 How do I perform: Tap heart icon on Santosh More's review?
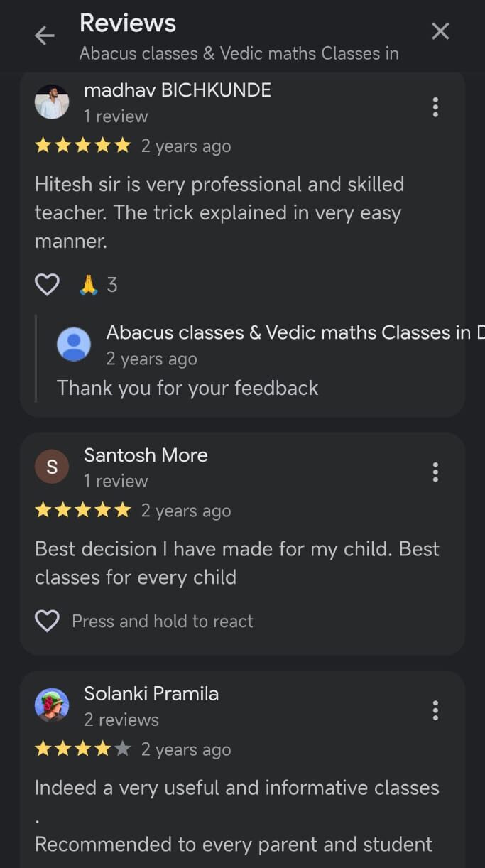click(x=48, y=622)
